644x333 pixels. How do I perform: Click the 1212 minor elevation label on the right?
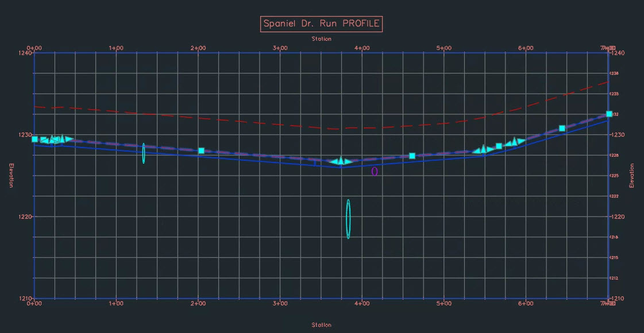[x=614, y=278]
